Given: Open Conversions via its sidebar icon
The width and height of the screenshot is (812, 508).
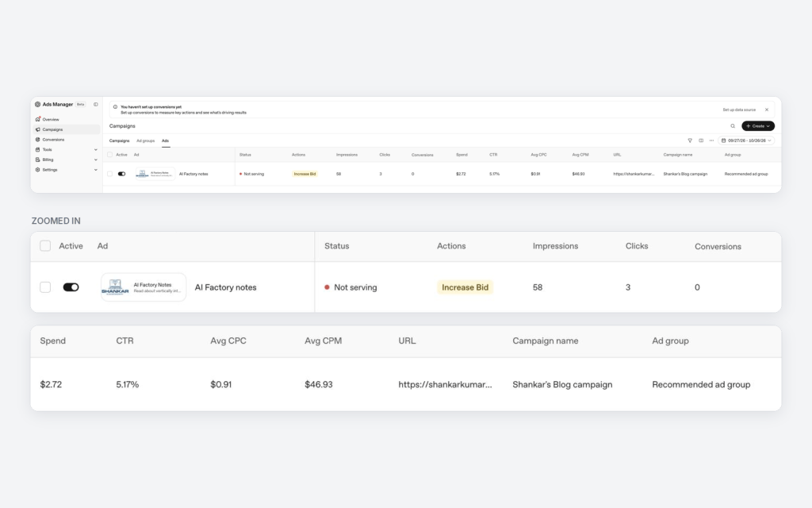Looking at the screenshot, I should click(37, 140).
